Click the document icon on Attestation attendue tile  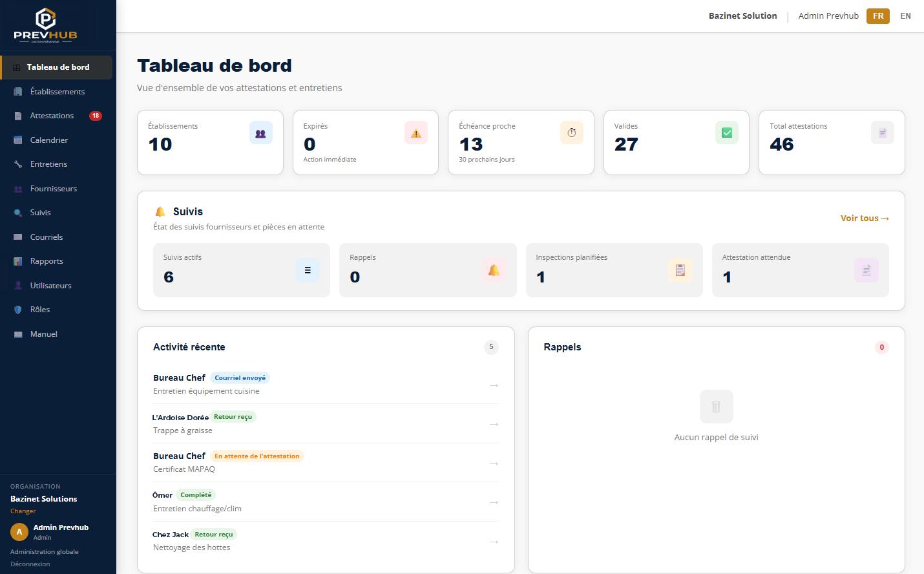click(x=866, y=270)
